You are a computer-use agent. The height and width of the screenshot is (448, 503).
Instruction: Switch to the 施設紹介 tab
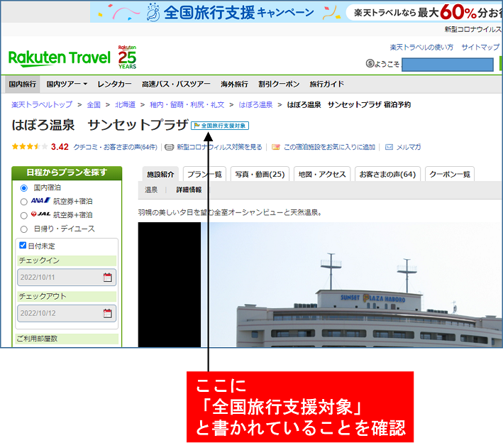(160, 174)
